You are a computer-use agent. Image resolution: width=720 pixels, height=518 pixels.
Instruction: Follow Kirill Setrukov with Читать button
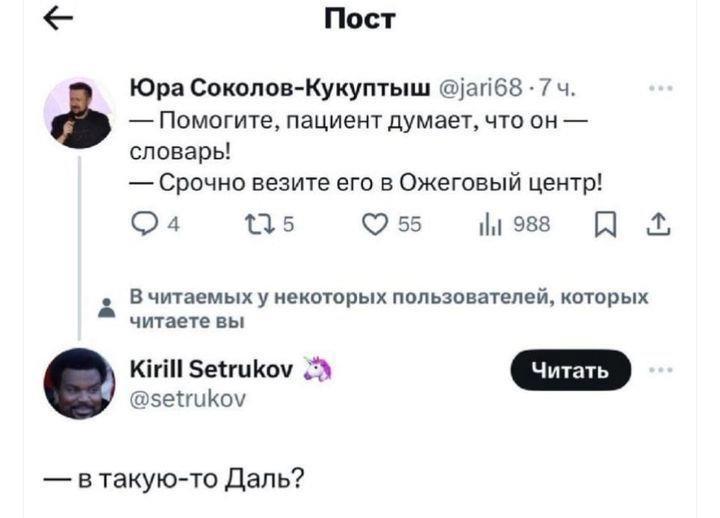[x=572, y=371]
